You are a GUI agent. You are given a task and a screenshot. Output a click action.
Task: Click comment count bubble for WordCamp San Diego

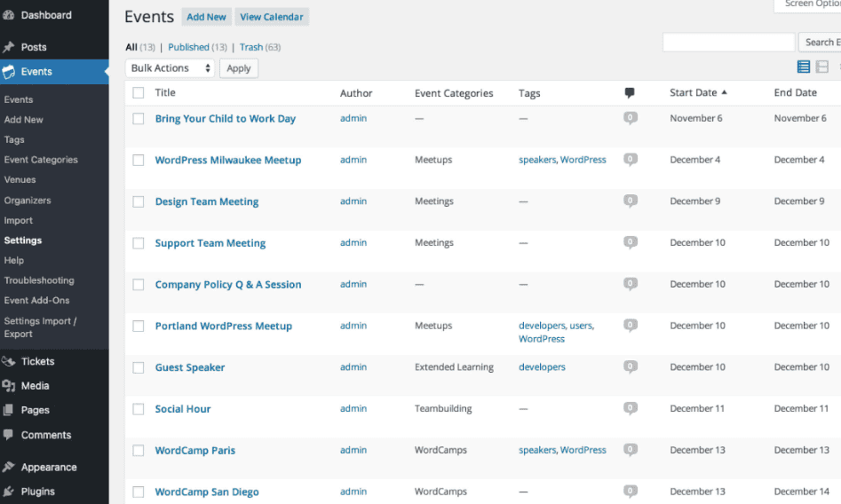pyautogui.click(x=631, y=491)
